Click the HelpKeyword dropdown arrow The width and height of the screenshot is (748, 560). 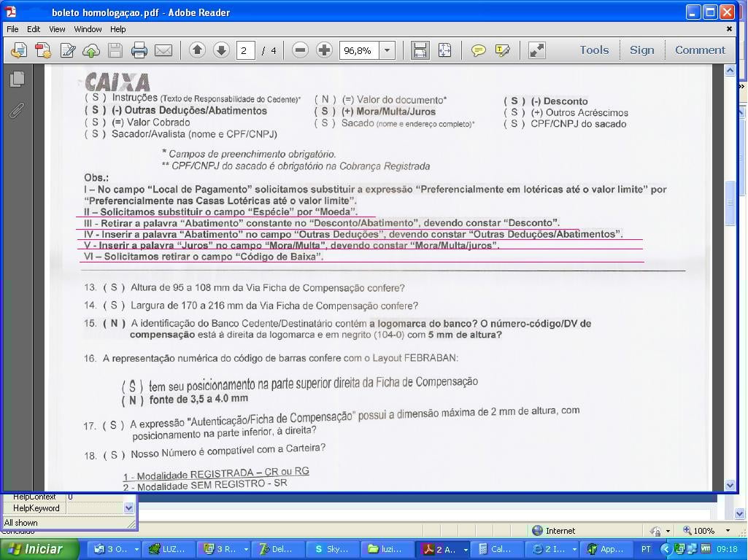coord(128,508)
